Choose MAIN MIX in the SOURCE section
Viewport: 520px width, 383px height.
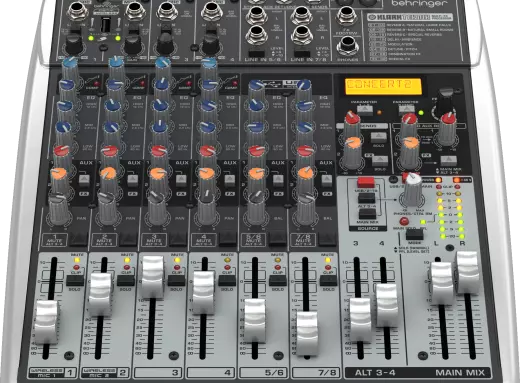pyautogui.click(x=367, y=214)
